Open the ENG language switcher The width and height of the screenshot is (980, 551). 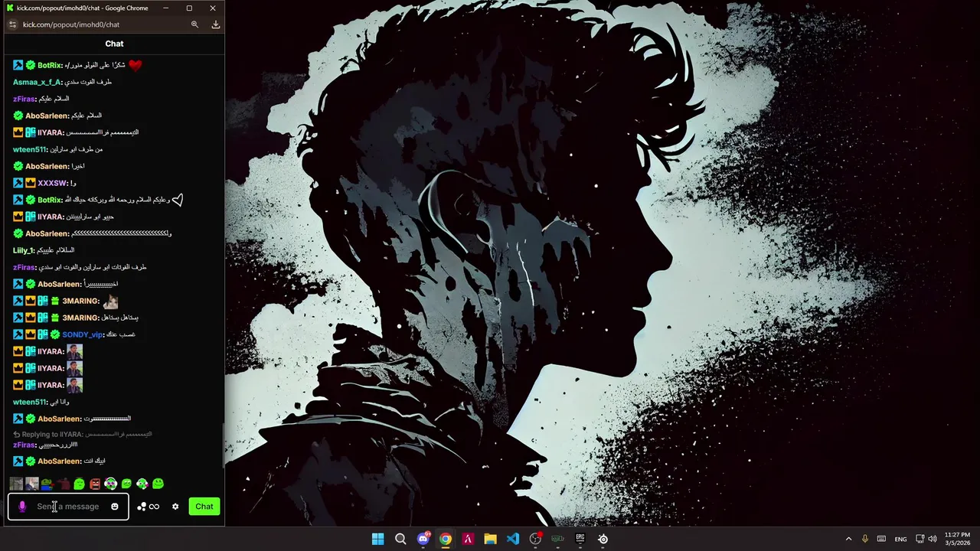pos(901,539)
